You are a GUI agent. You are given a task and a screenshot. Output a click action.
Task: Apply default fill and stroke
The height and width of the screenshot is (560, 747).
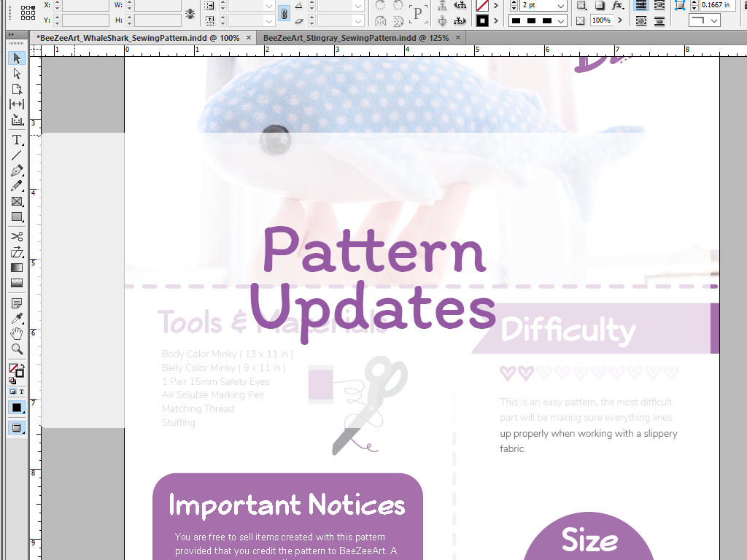tap(12, 381)
